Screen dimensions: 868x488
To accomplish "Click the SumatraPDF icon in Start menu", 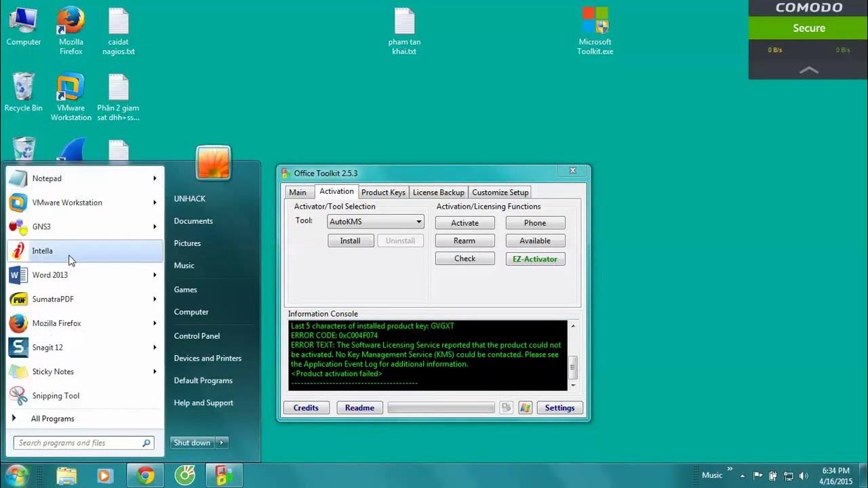I will pyautogui.click(x=18, y=299).
